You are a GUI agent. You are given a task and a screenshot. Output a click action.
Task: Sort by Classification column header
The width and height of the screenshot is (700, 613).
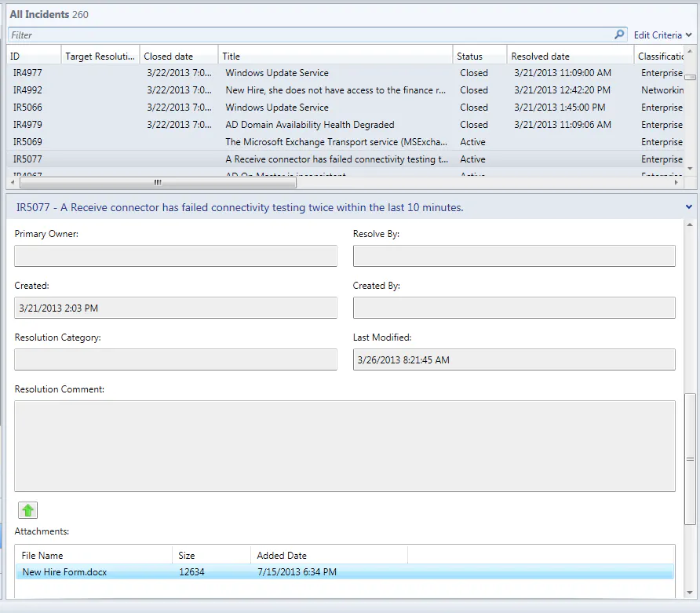click(x=659, y=57)
